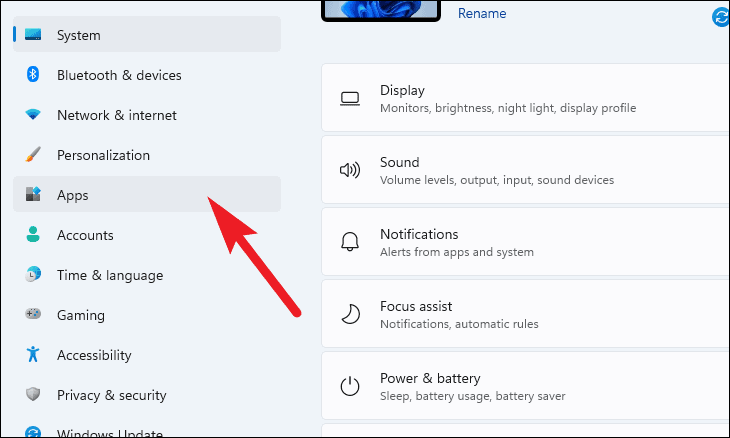Open the Display settings card
730x438 pixels.
(526, 98)
